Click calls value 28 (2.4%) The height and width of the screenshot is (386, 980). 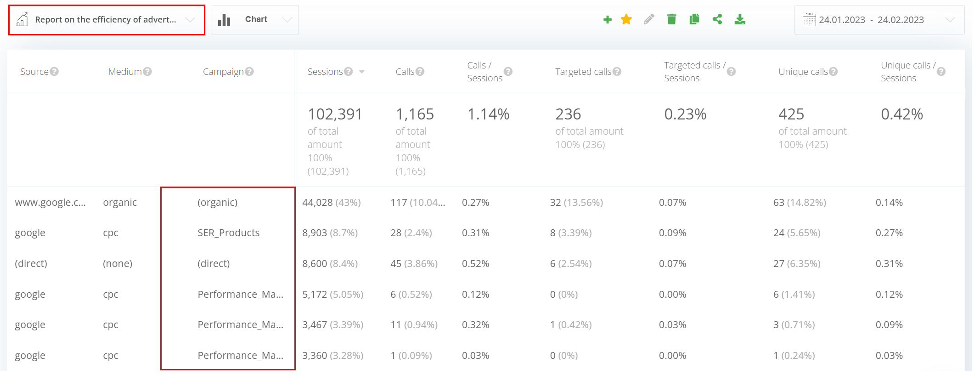(x=411, y=233)
